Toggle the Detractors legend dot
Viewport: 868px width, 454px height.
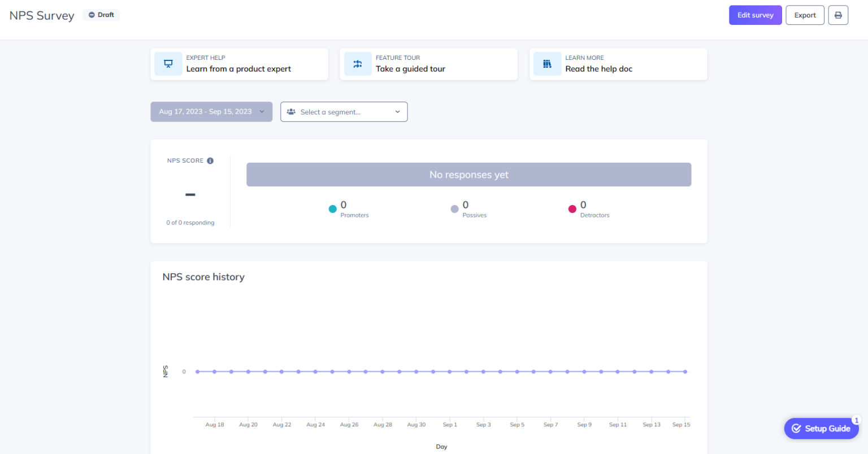pyautogui.click(x=572, y=208)
